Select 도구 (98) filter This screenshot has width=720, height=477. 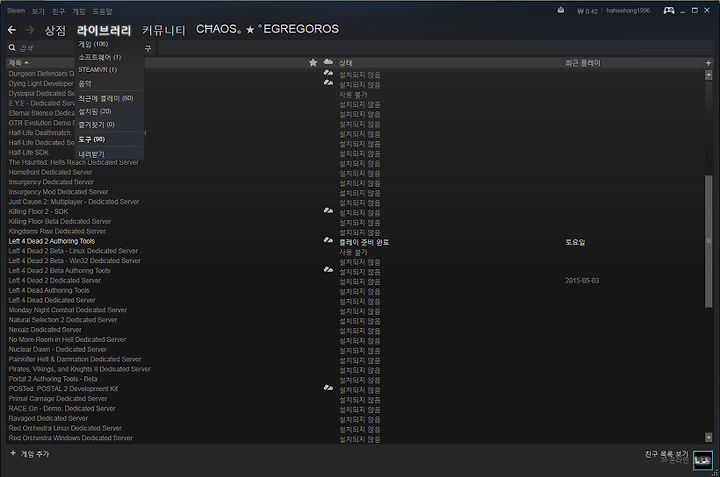[92, 140]
